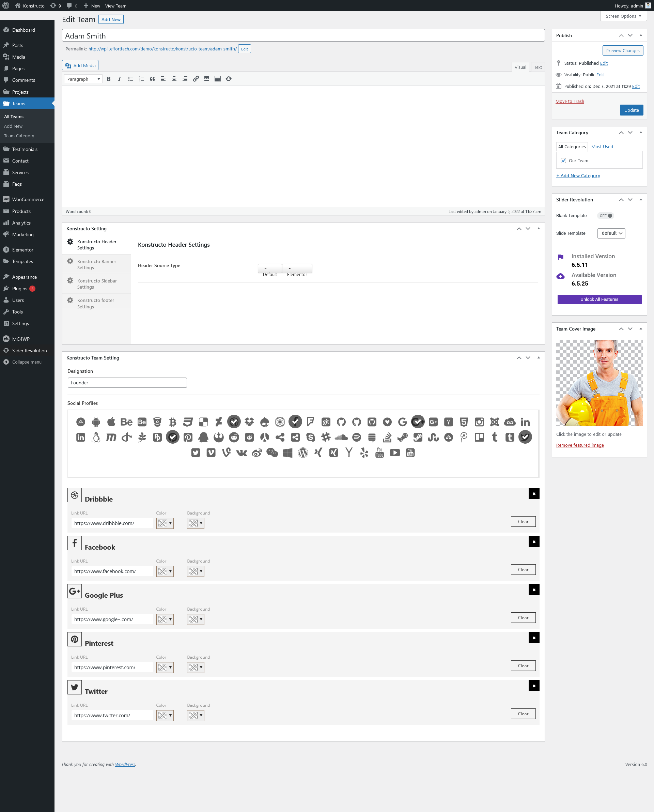This screenshot has height=812, width=654.
Task: Switch to the Text editor tab
Action: point(538,67)
